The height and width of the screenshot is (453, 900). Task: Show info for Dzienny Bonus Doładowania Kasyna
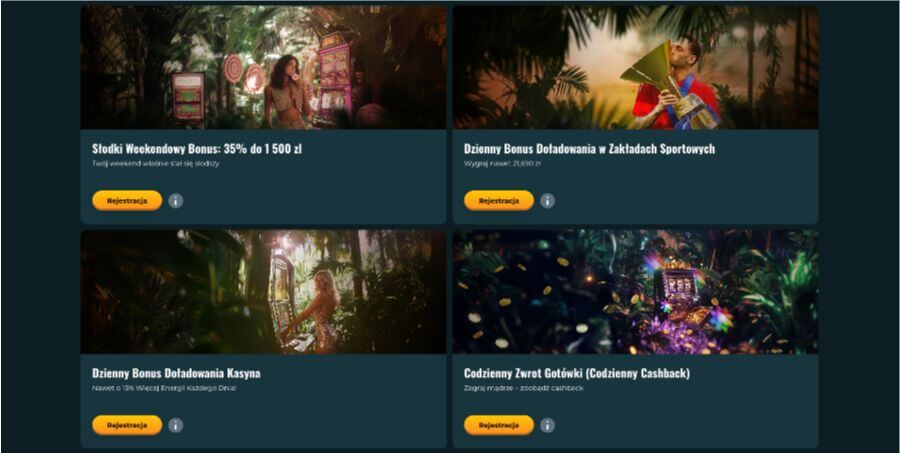click(176, 425)
